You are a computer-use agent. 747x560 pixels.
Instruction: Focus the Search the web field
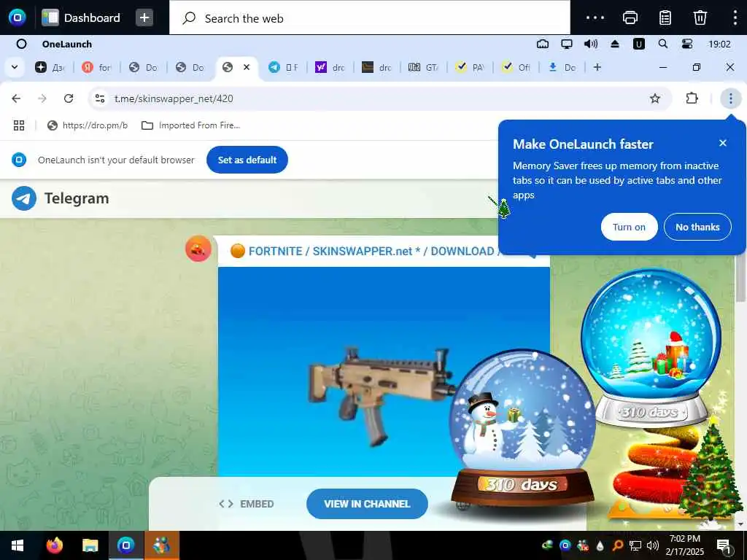[x=370, y=18]
